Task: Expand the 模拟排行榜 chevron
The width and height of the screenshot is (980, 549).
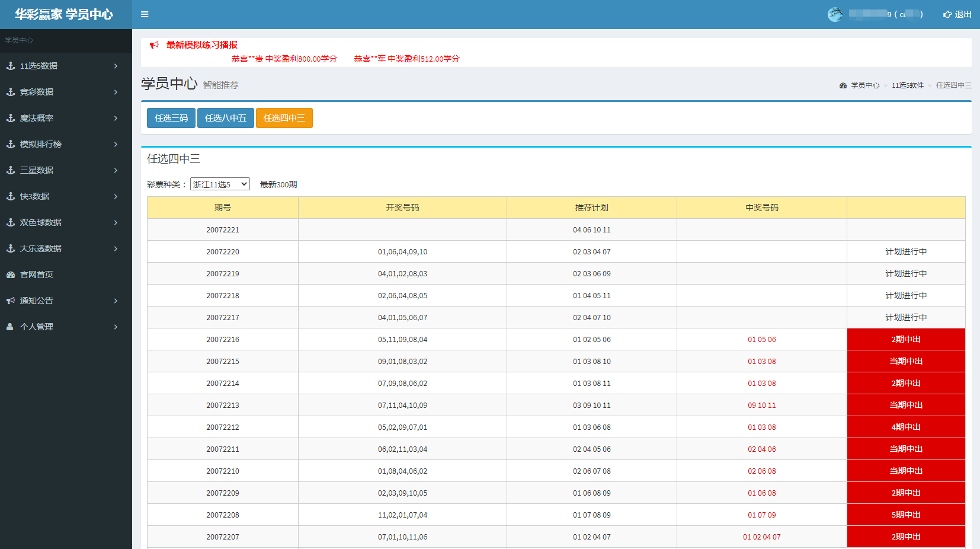Action: 116,144
